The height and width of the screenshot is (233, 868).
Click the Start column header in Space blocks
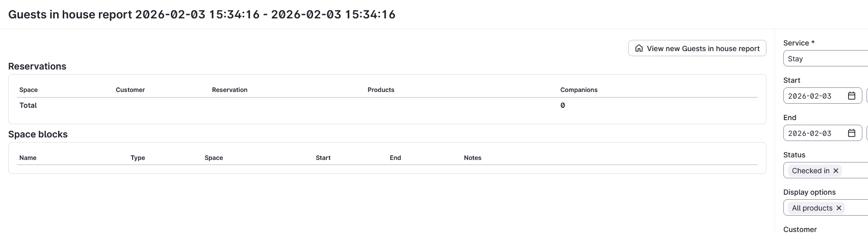pyautogui.click(x=323, y=158)
